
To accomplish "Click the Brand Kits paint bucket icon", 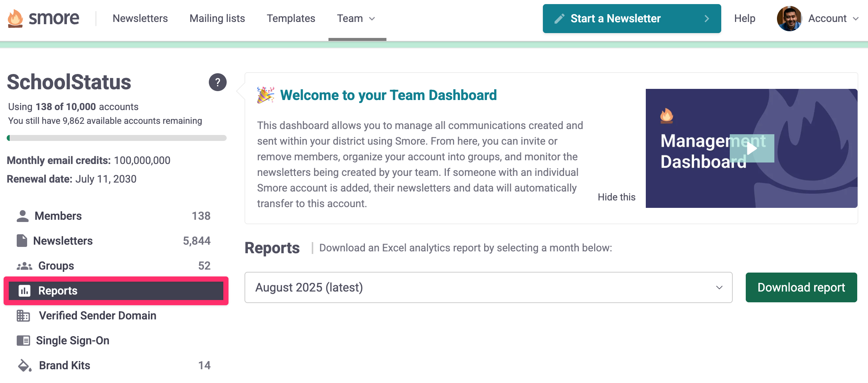I will pyautogui.click(x=25, y=366).
